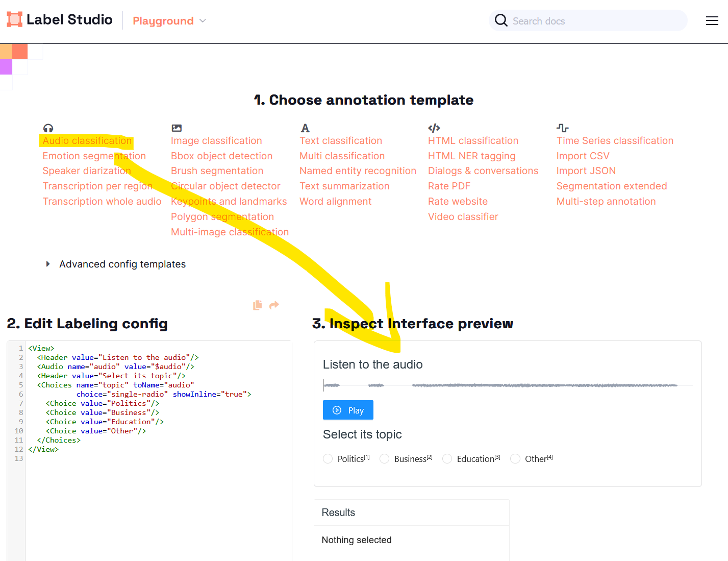The height and width of the screenshot is (561, 728).
Task: Click the Label Studio logo
Action: 59,19
